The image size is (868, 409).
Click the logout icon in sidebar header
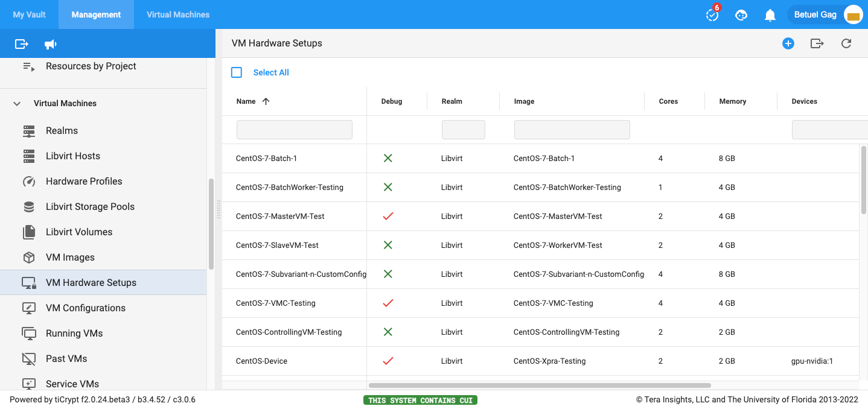coord(22,44)
